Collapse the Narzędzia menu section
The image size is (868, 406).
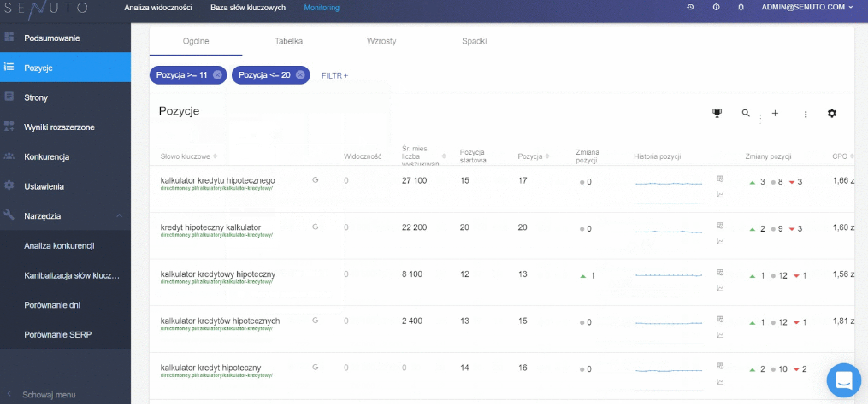point(119,215)
